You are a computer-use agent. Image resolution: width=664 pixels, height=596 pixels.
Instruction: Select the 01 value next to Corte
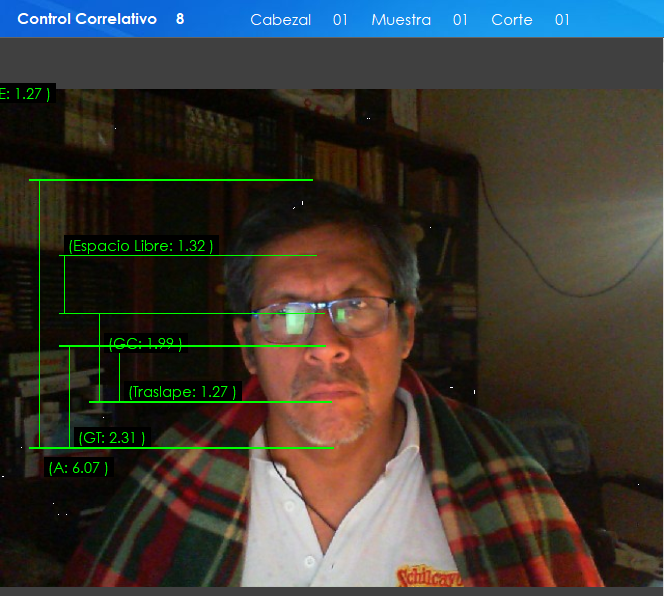[x=562, y=20]
